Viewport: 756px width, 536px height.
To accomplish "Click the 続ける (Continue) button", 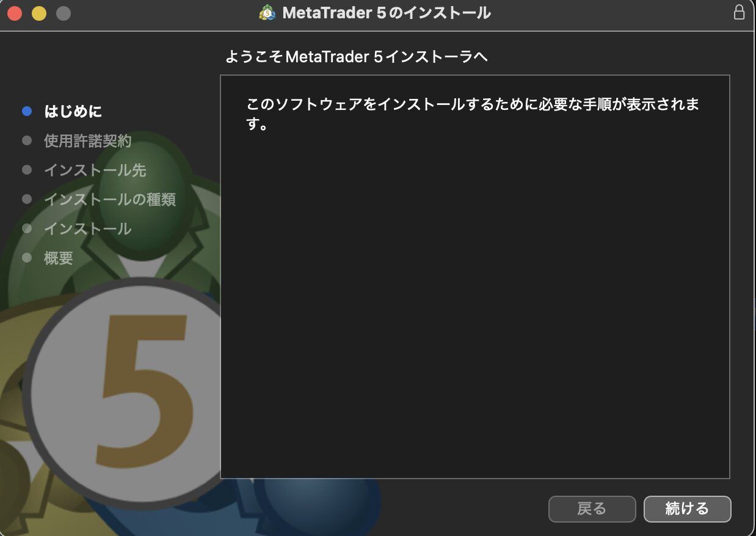I will pyautogui.click(x=687, y=509).
